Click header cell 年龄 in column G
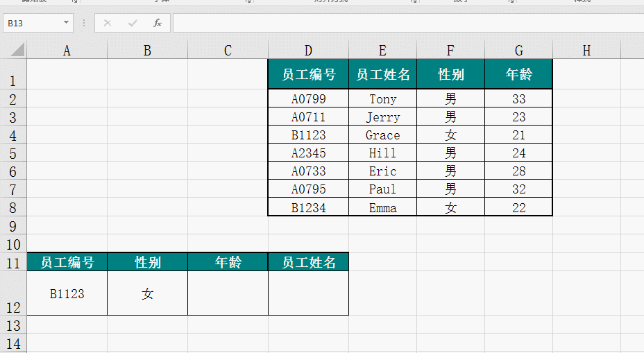Image resolution: width=644 pixels, height=353 pixels. 518,74
